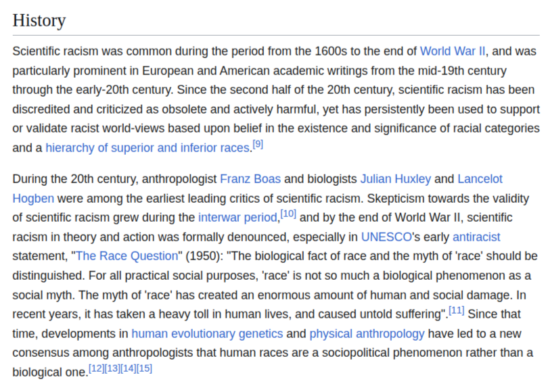Select citation reference 14
Image resolution: width=548 pixels, height=392 pixels.
click(128, 368)
